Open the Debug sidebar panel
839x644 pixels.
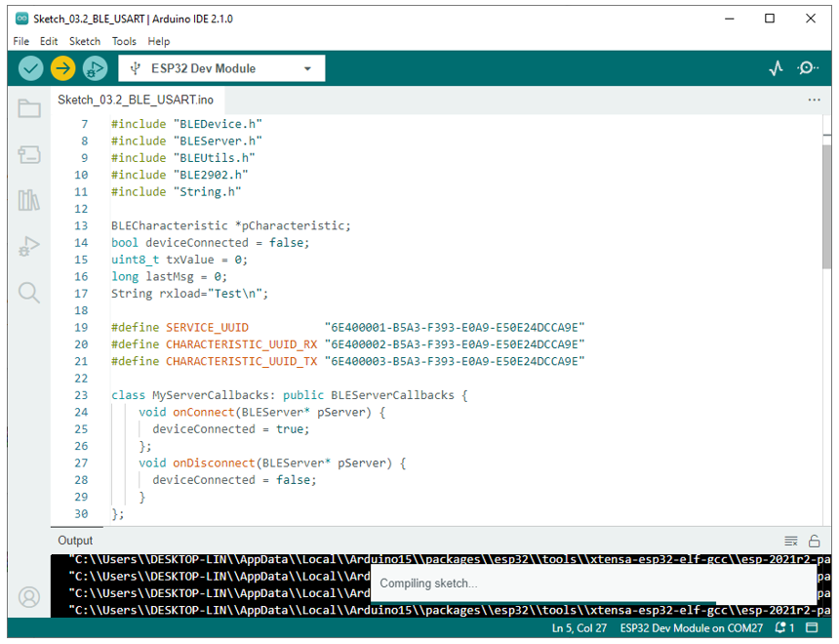click(x=29, y=246)
